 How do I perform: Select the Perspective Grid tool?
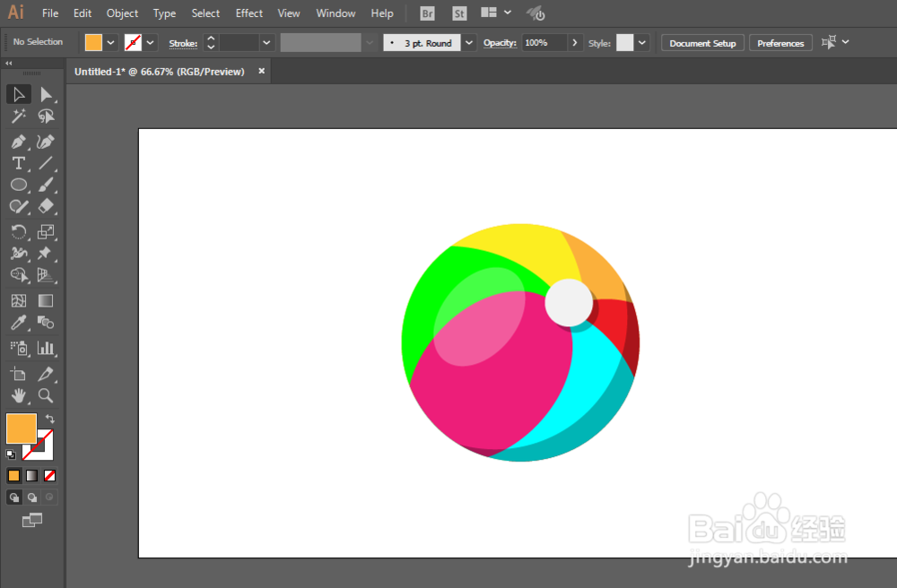point(46,275)
